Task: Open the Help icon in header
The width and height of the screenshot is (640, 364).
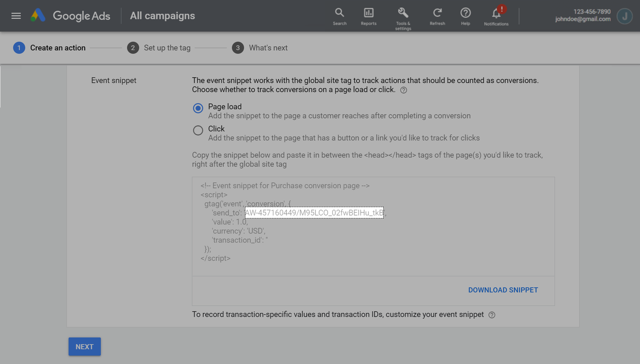Action: [x=465, y=16]
